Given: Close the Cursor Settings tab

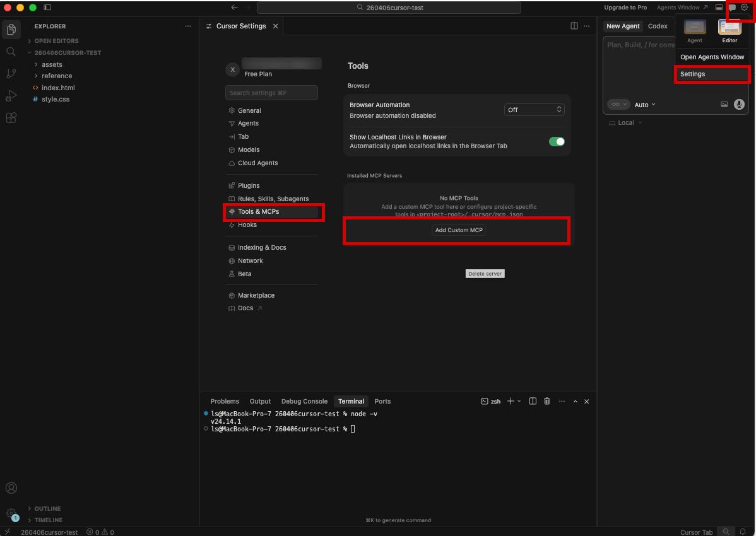Looking at the screenshot, I should pyautogui.click(x=275, y=26).
